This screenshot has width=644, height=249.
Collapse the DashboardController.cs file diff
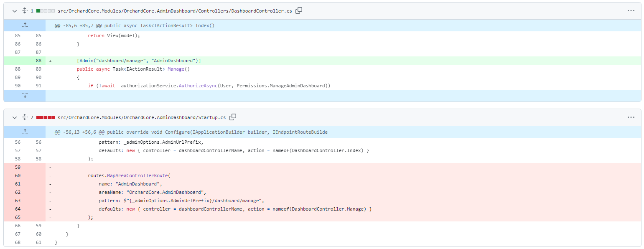pyautogui.click(x=15, y=11)
